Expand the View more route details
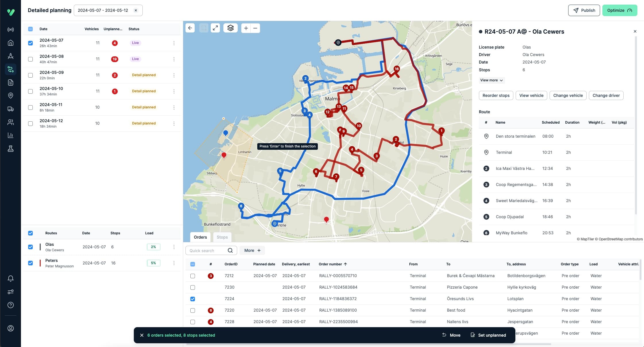This screenshot has height=347, width=644. pos(492,80)
